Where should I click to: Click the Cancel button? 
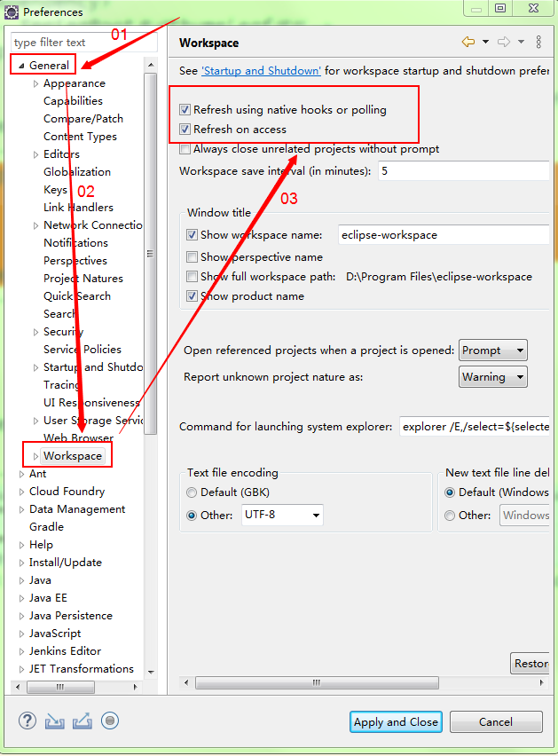496,721
